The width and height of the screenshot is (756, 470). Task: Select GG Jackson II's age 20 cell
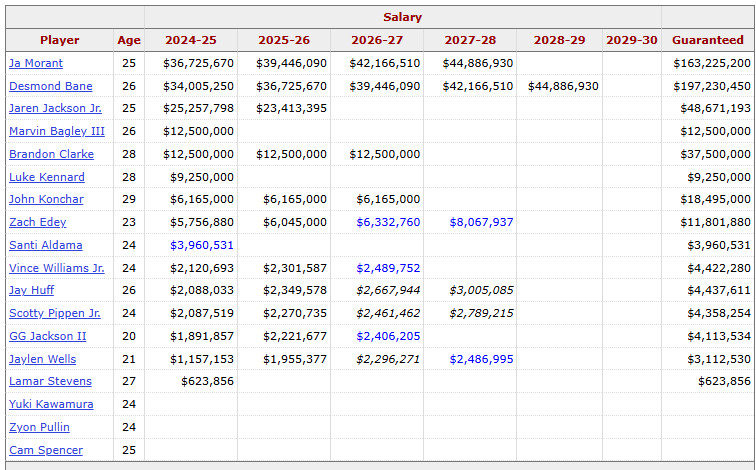tap(129, 336)
